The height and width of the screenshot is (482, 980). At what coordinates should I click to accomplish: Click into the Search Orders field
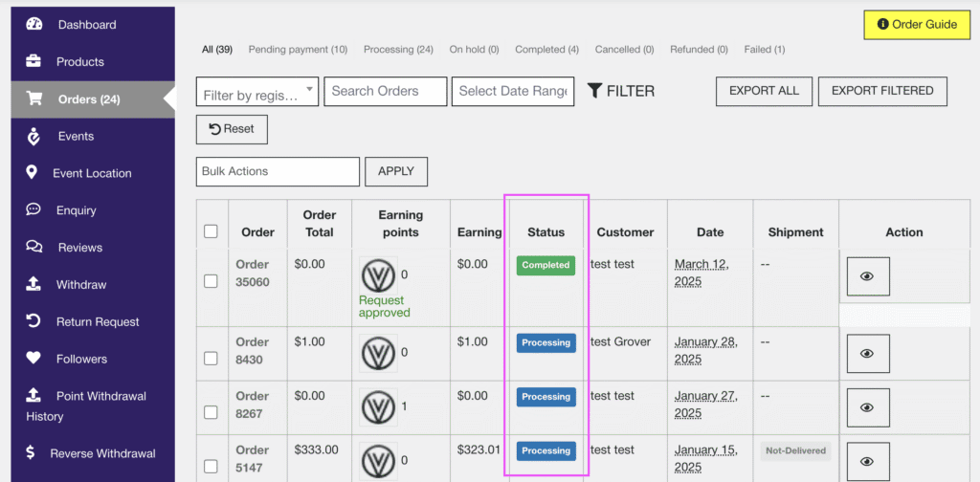[x=386, y=92]
